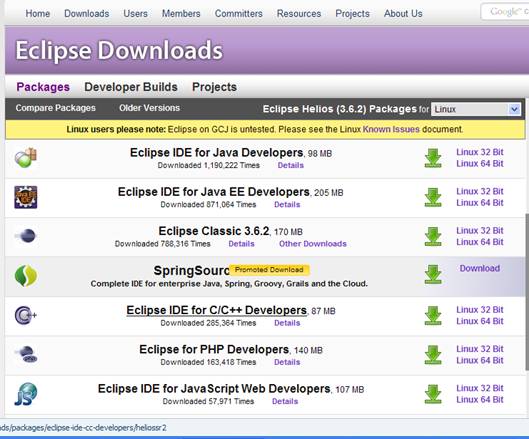Open the Known Issues document link
529x439 pixels.
[x=391, y=130]
